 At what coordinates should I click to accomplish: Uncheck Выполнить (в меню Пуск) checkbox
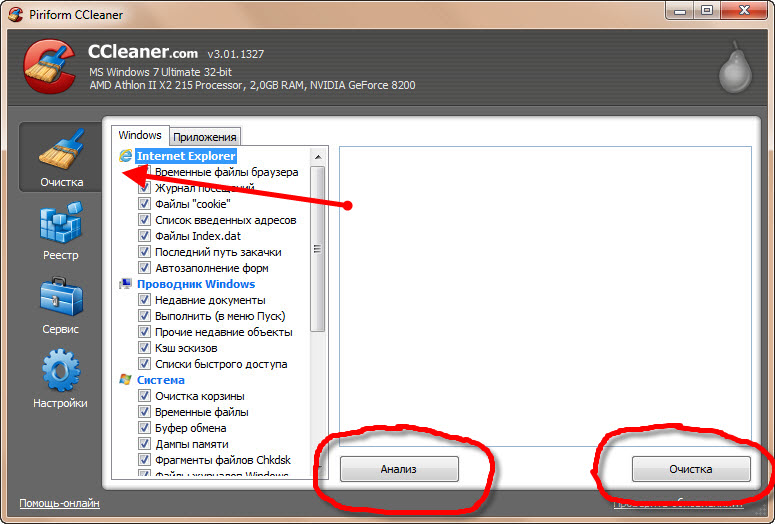(x=144, y=316)
